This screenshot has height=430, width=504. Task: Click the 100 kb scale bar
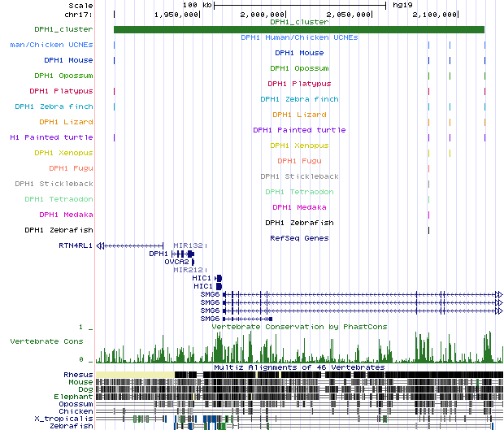(x=299, y=5)
